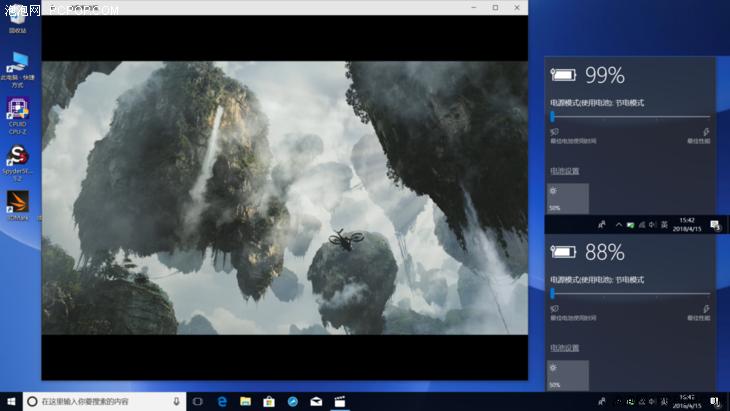Focus the taskbar search input field
Viewport: 730px width, 411px height.
click(104, 401)
